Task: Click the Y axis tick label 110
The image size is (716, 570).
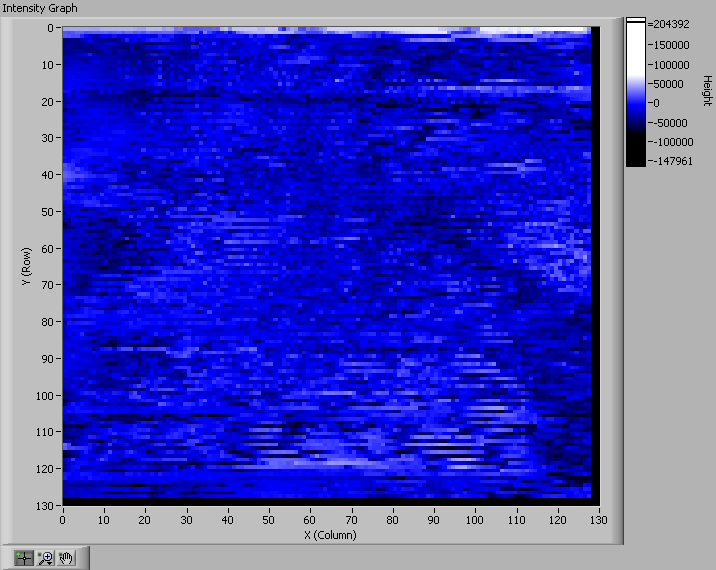Action: pos(45,432)
